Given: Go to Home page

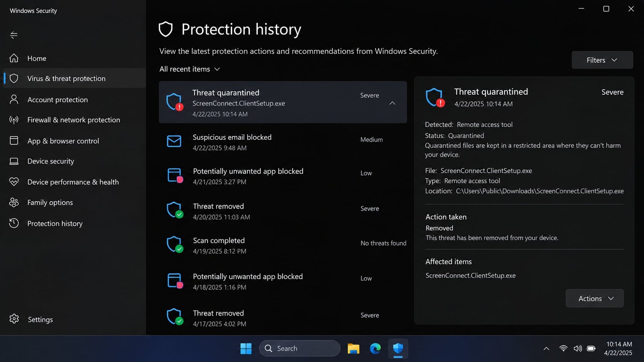Looking at the screenshot, I should 74,58.
